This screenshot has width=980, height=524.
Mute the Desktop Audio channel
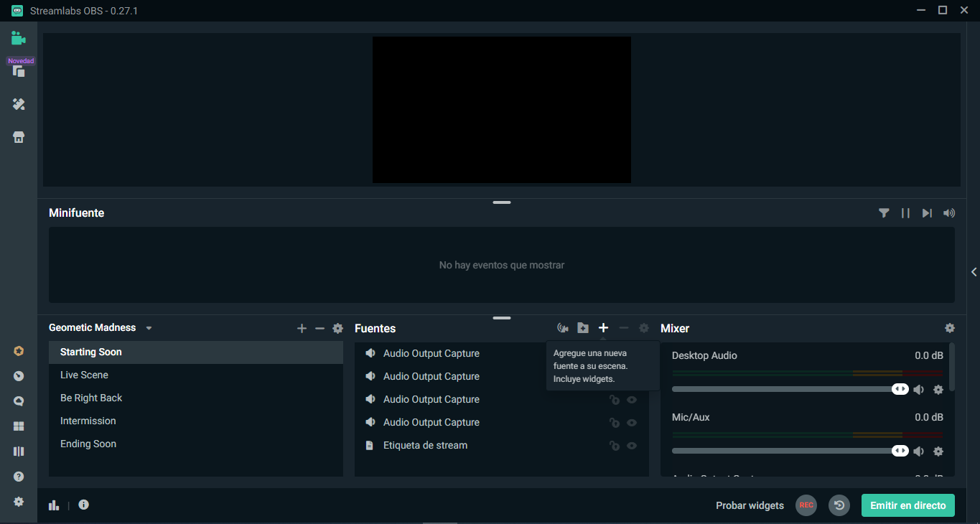[918, 390]
